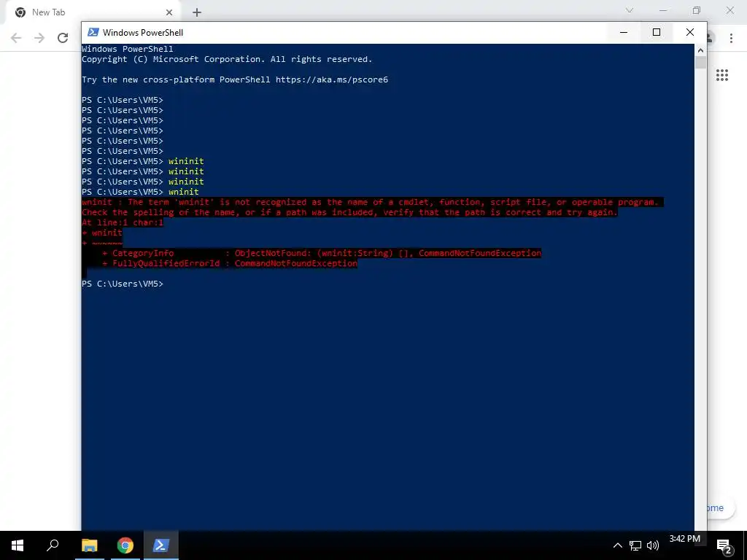This screenshot has height=560, width=747.
Task: Expand Chrome tab search chevron
Action: tap(630, 10)
